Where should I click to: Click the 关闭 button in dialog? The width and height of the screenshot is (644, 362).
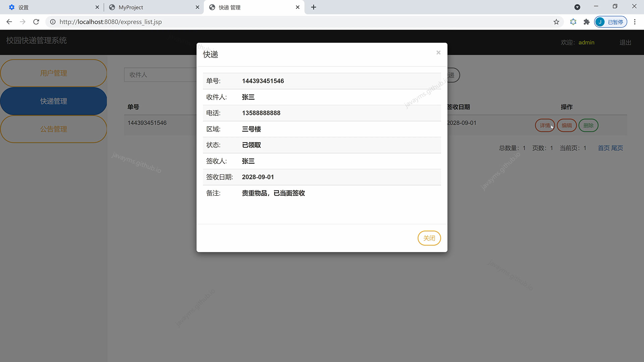[429, 238]
